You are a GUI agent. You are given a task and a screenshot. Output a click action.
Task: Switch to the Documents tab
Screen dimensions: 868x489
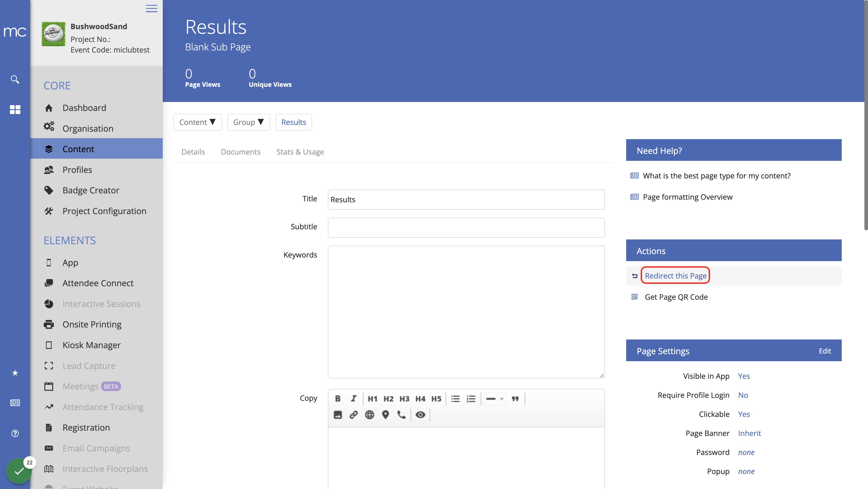[241, 152]
